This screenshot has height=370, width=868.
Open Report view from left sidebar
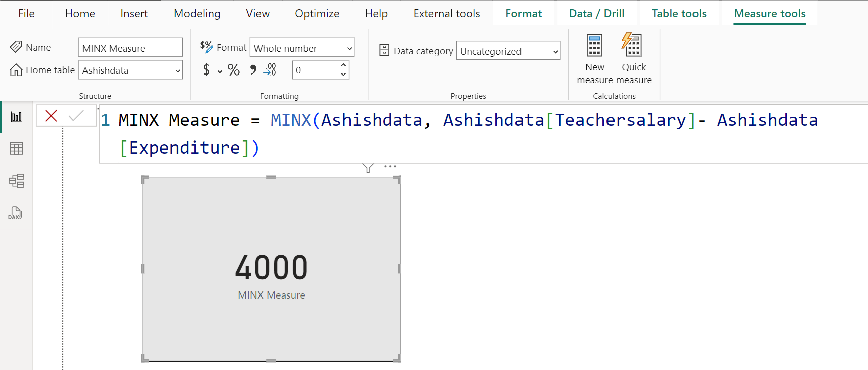[x=16, y=117]
